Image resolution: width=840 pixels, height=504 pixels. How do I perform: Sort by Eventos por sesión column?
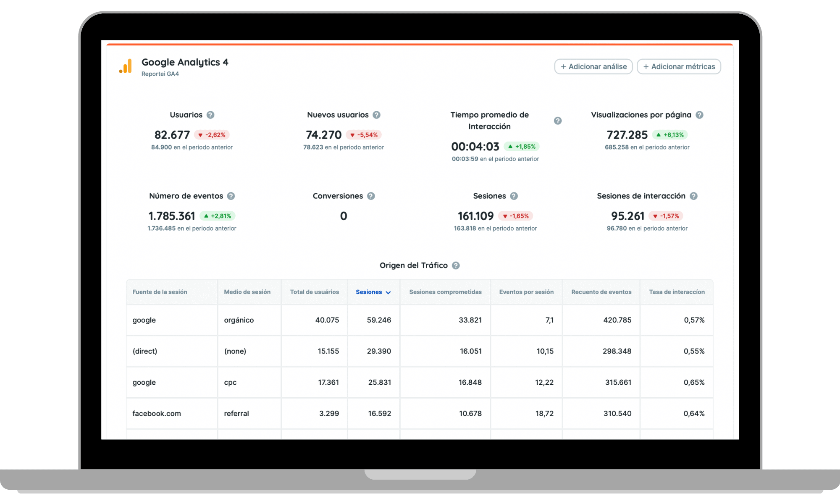(526, 292)
